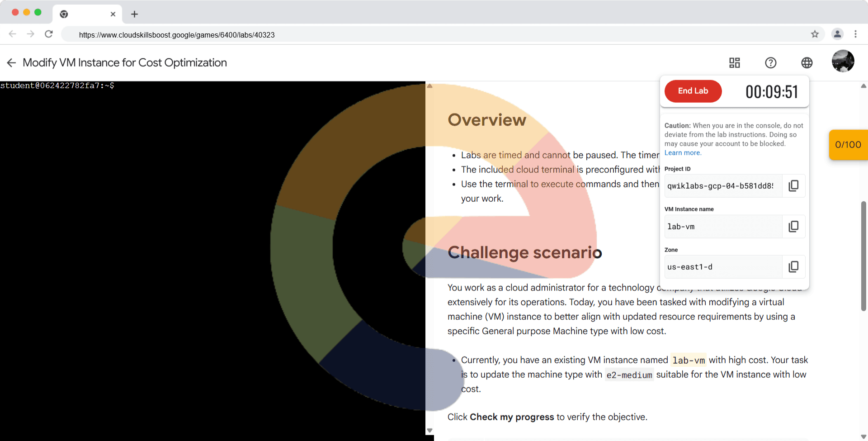Close the current browser tab
868x441 pixels.
pyautogui.click(x=113, y=14)
